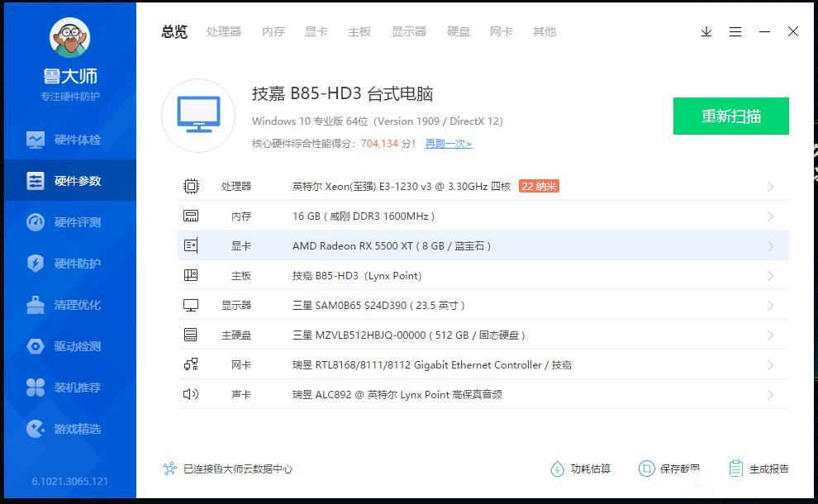The height and width of the screenshot is (504, 818).
Task: Open 硬件评测 in the sidebar
Action: [70, 221]
